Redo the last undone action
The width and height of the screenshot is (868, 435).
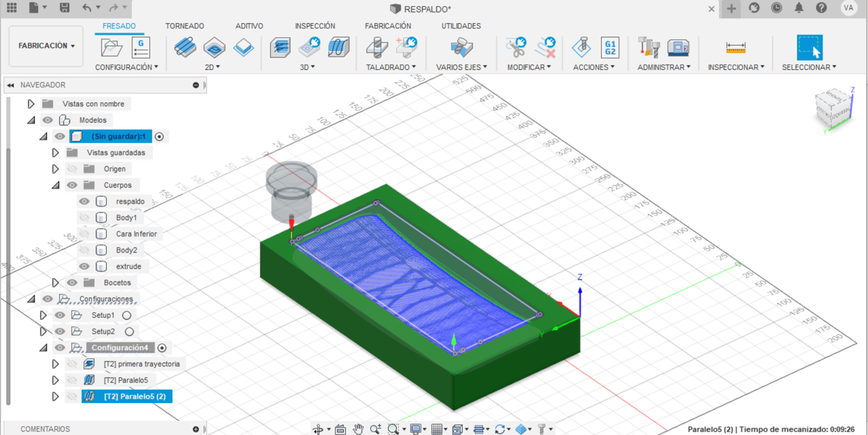[x=113, y=8]
